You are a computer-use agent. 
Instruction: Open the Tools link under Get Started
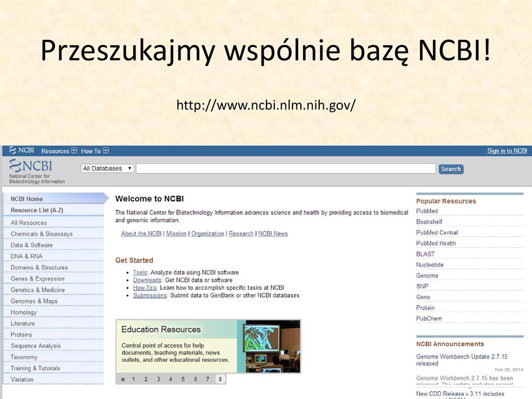point(140,273)
